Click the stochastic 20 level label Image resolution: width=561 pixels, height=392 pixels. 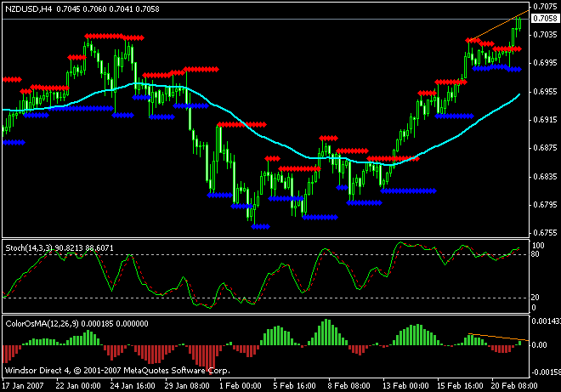(x=536, y=297)
